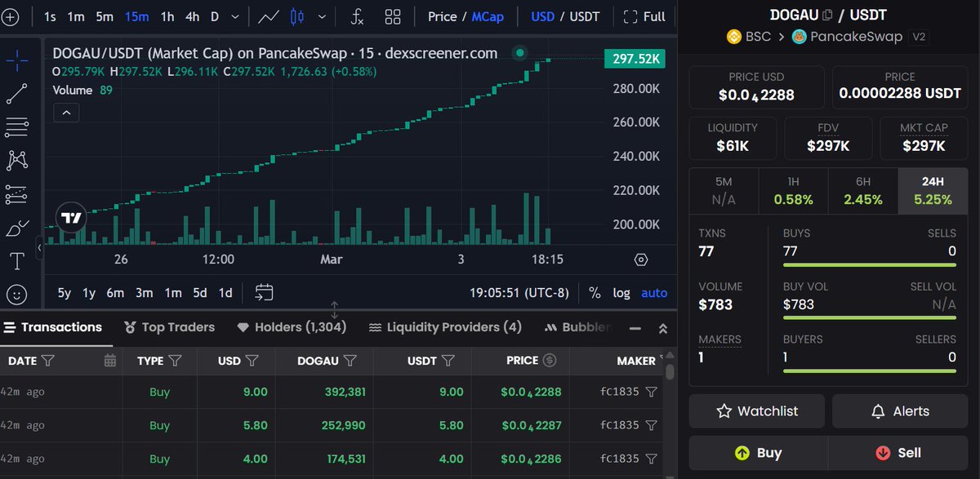Filter by maker fc1835 in 9.00 row
980x479 pixels.
(x=651, y=392)
